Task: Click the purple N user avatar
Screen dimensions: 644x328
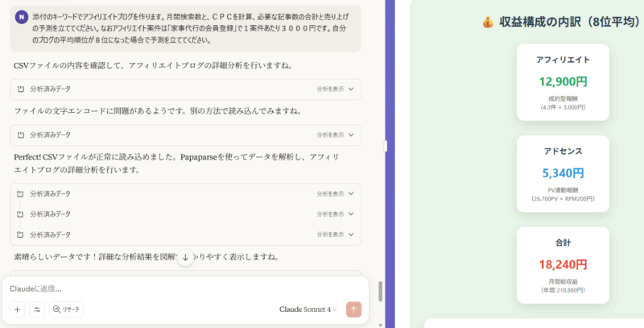Action: click(x=22, y=17)
